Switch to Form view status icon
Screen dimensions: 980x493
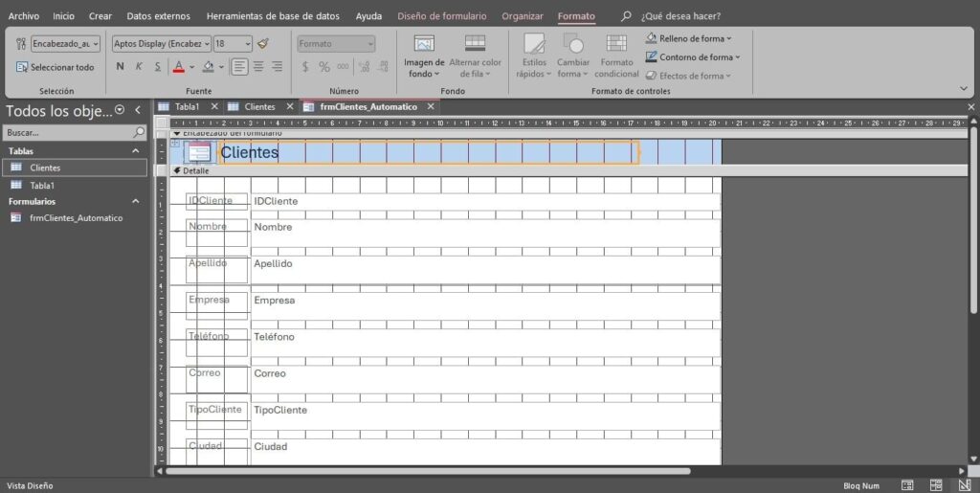click(x=907, y=485)
